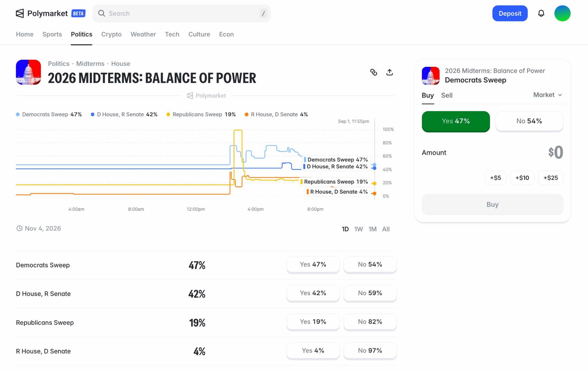Open the user profile avatar
Image resolution: width=588 pixels, height=370 pixels.
pyautogui.click(x=562, y=13)
